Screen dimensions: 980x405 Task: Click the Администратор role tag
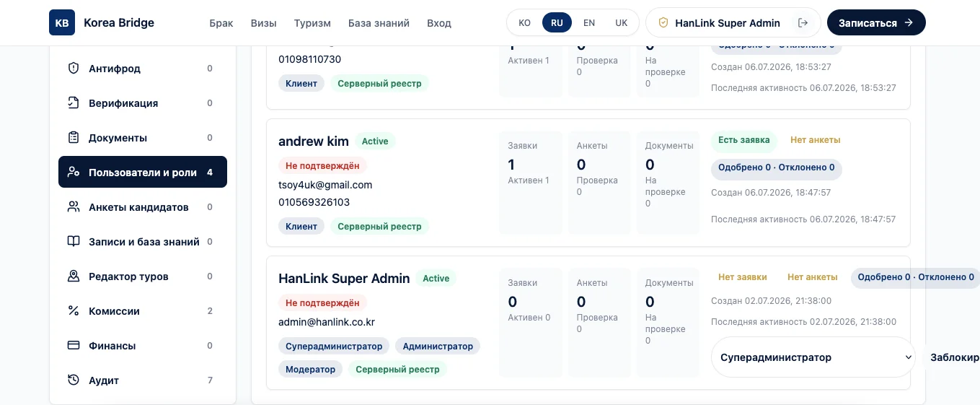click(x=438, y=347)
